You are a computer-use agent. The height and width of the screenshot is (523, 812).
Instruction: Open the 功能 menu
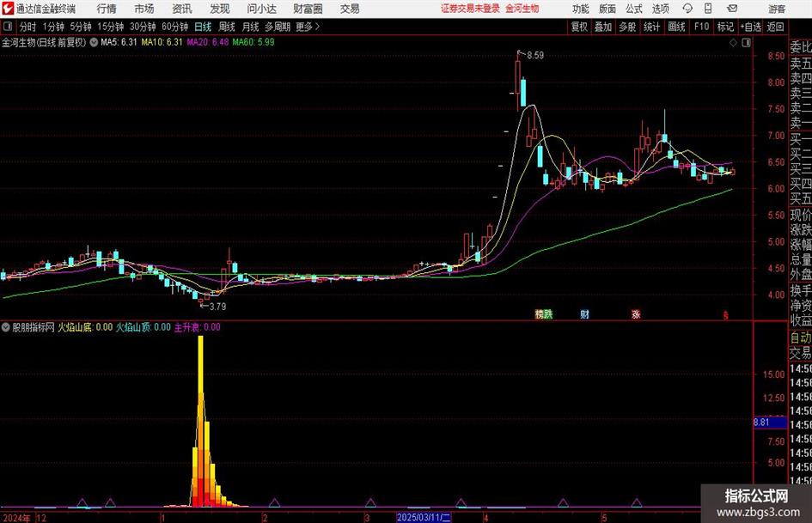tap(581, 9)
